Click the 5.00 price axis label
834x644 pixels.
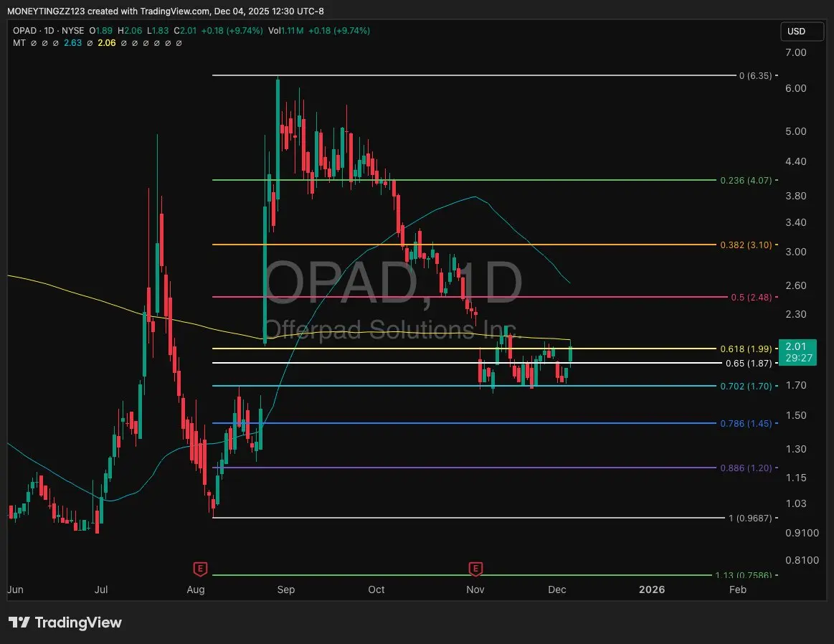pyautogui.click(x=796, y=131)
